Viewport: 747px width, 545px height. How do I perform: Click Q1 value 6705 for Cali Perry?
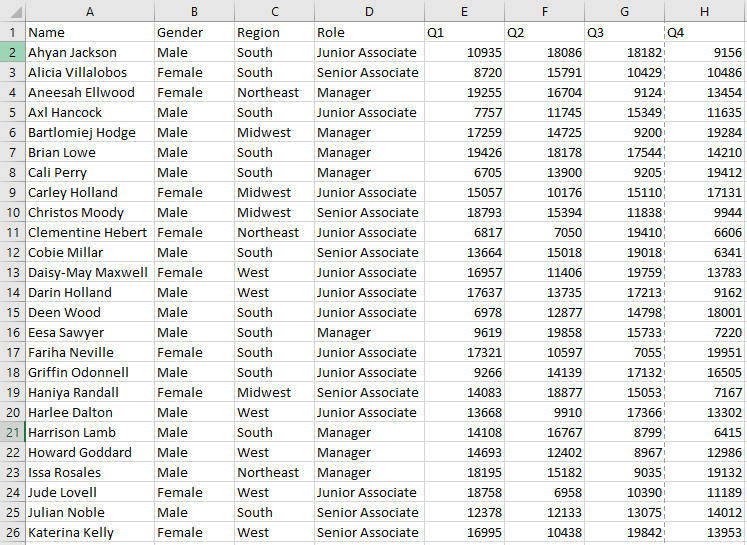pos(464,172)
